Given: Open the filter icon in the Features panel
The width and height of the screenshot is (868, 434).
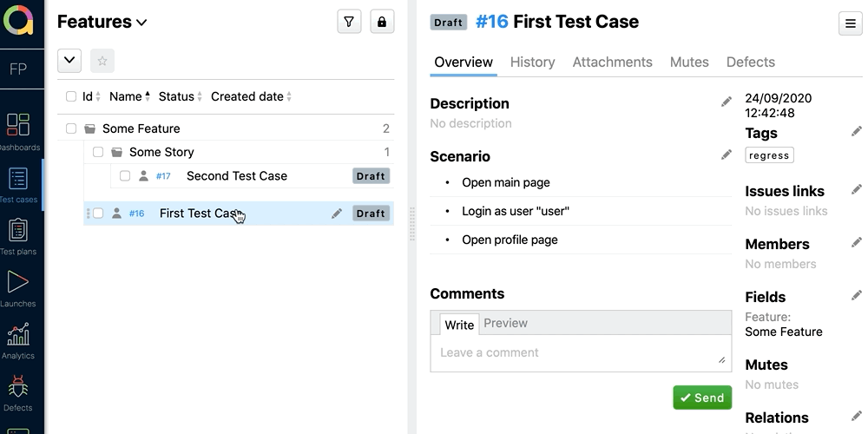Looking at the screenshot, I should click(x=349, y=23).
